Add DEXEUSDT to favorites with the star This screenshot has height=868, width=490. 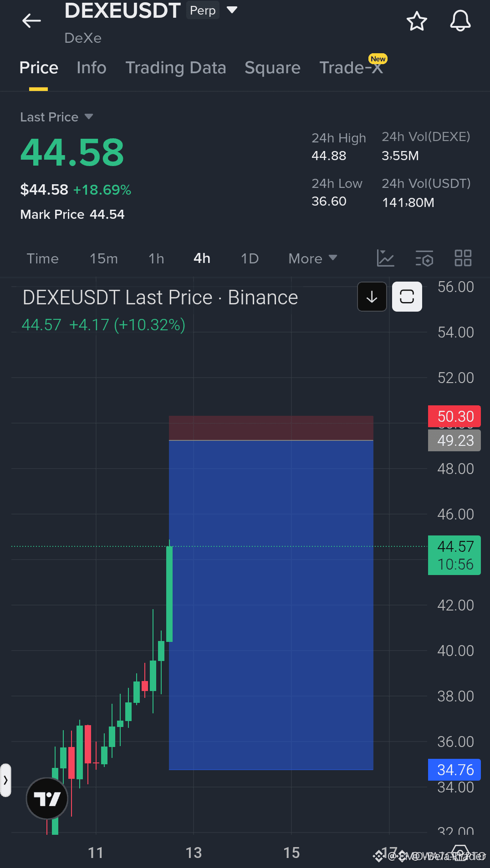[417, 21]
